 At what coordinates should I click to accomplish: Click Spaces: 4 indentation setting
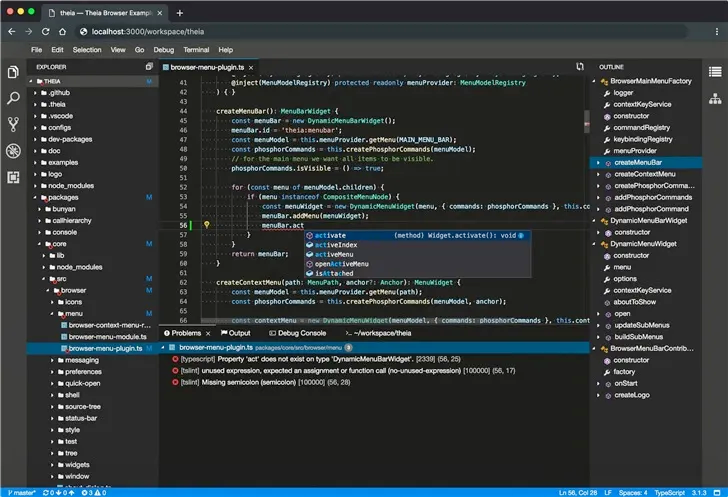point(633,492)
